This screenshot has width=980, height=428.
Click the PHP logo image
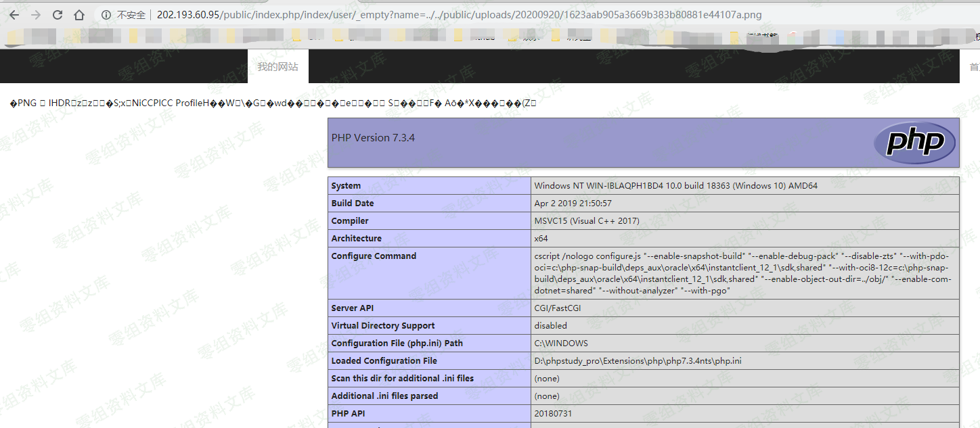914,143
